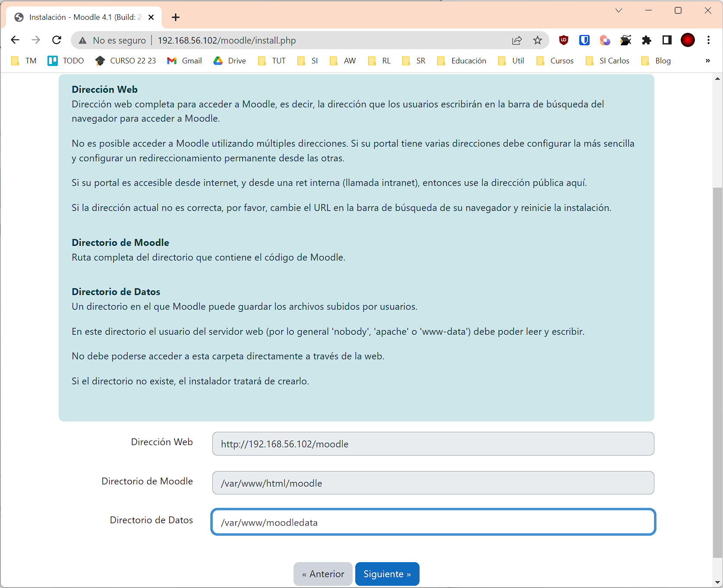The width and height of the screenshot is (723, 588).
Task: Click the address bar URL install.php
Action: tap(227, 41)
